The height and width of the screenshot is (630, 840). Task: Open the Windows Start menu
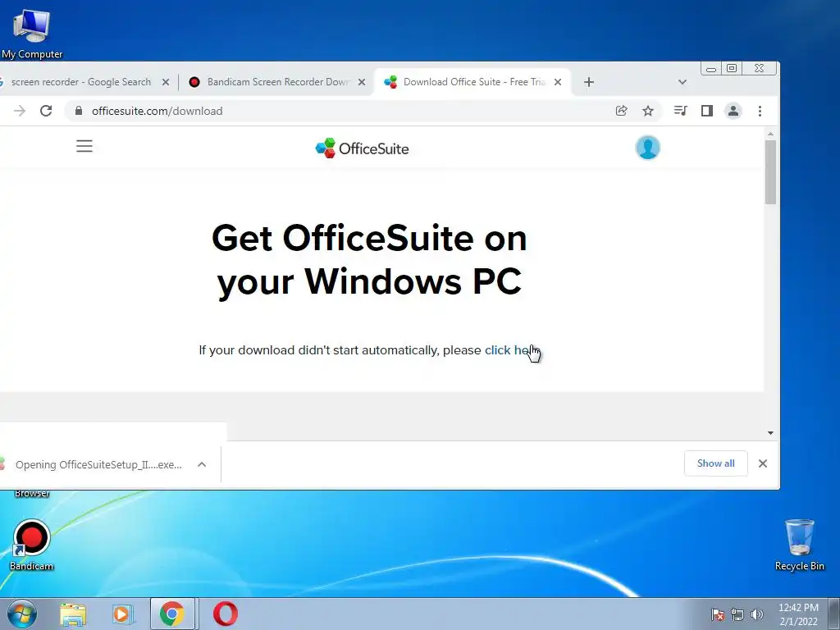22,614
